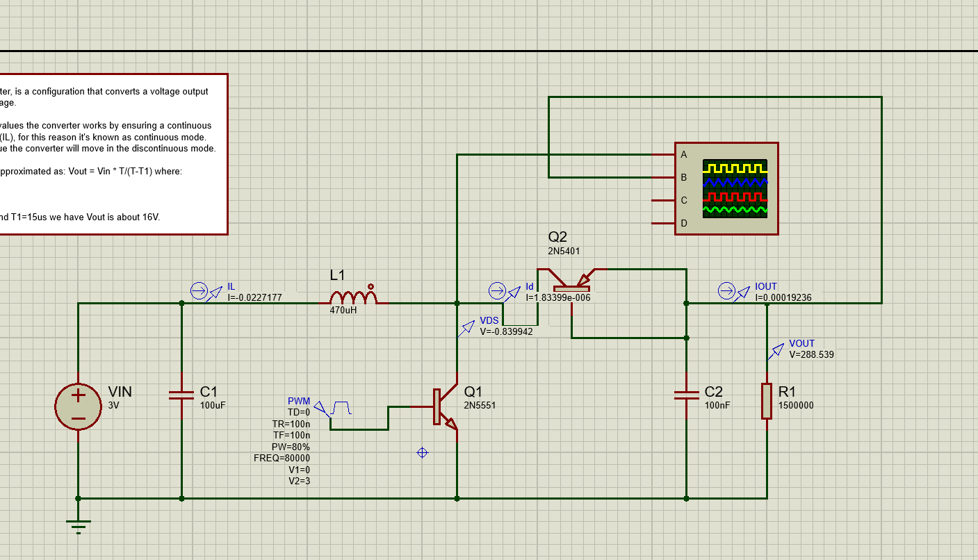Screen dimensions: 978x560
Task: Click the origin crosshair marker
Action: (x=422, y=453)
